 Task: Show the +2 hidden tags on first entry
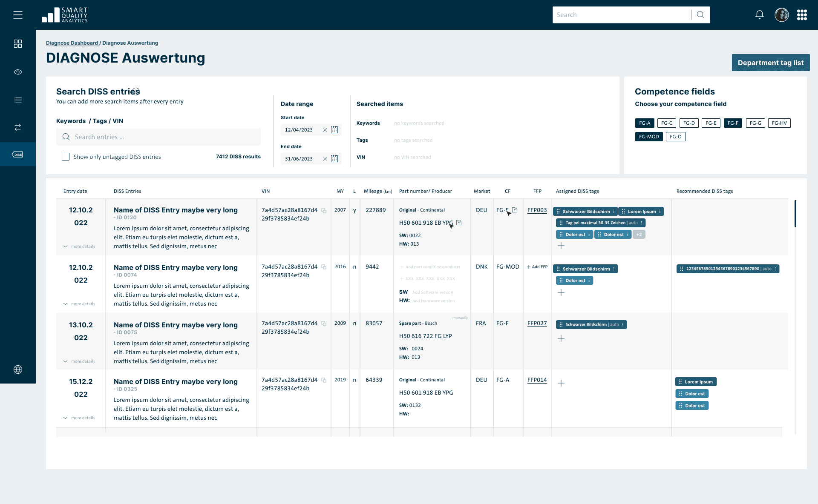639,234
